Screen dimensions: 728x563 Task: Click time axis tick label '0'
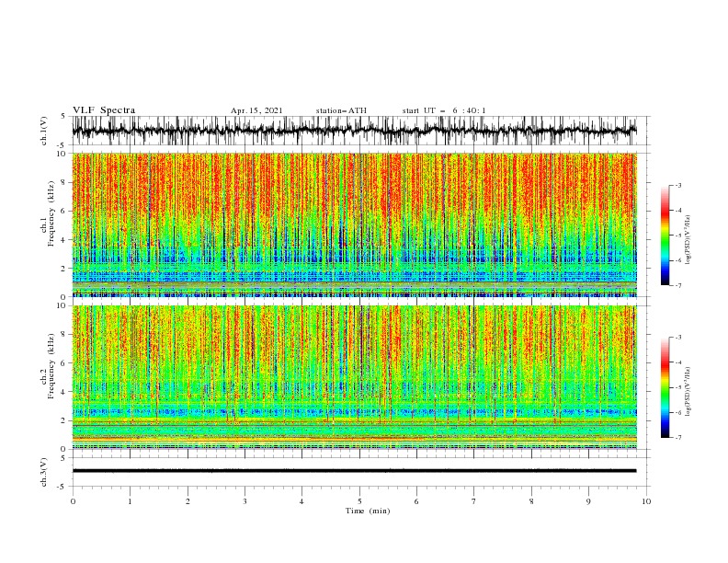[x=73, y=501]
